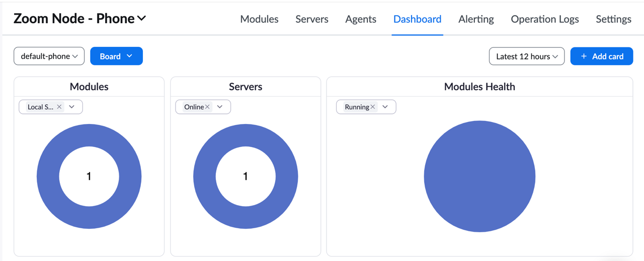Click the plus icon on Add card

[584, 56]
